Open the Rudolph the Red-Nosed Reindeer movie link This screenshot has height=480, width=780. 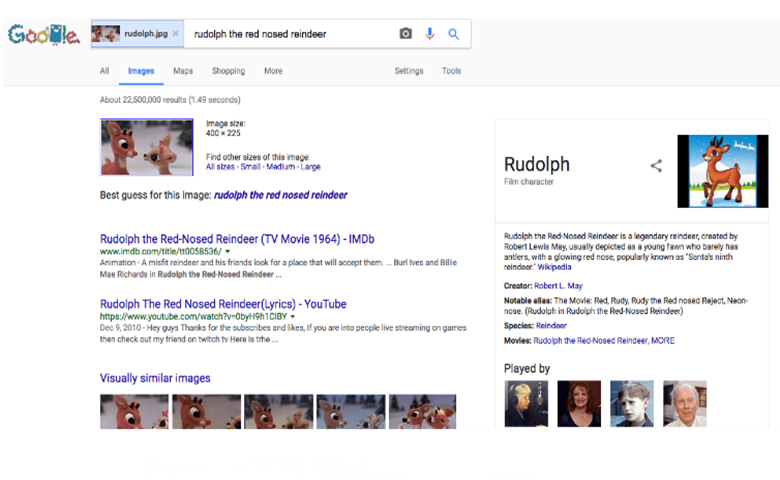tap(591, 340)
